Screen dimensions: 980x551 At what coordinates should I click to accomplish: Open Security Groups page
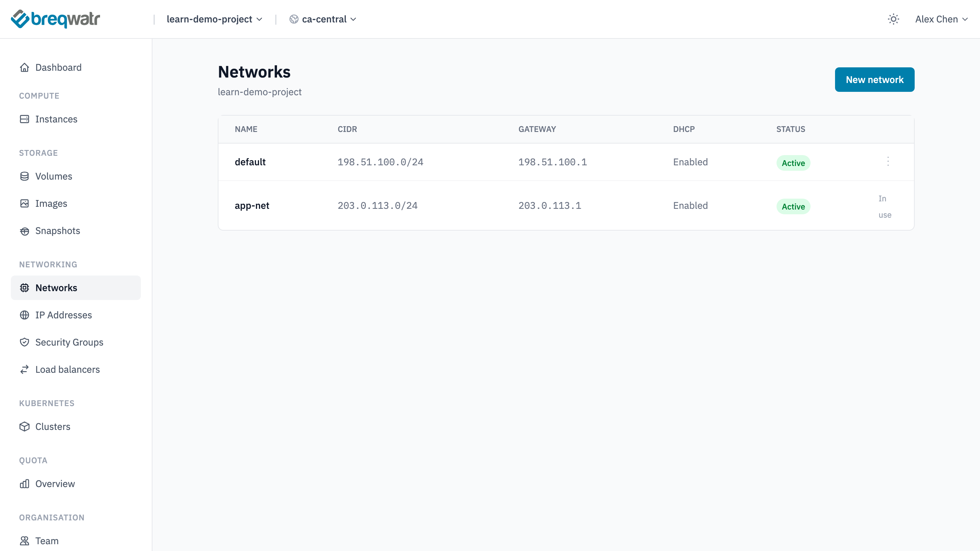(76, 342)
